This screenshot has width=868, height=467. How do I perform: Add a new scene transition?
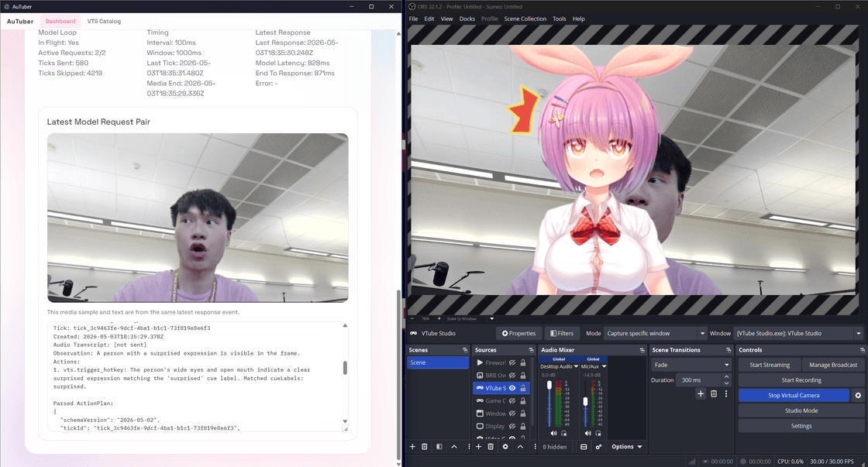point(701,393)
